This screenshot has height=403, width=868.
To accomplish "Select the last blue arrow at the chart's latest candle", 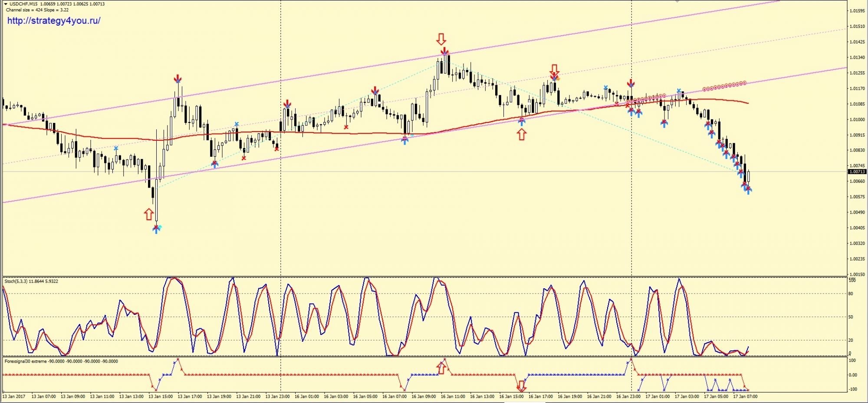I will click(x=749, y=190).
